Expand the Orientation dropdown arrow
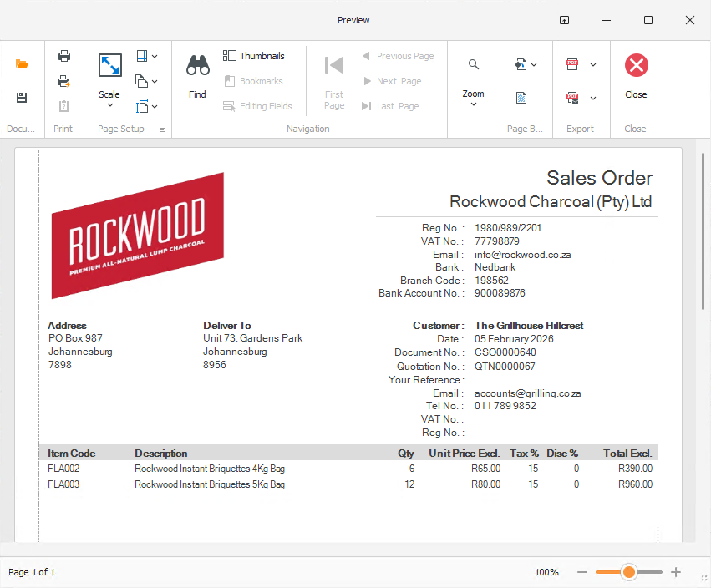The width and height of the screenshot is (711, 588). (155, 82)
